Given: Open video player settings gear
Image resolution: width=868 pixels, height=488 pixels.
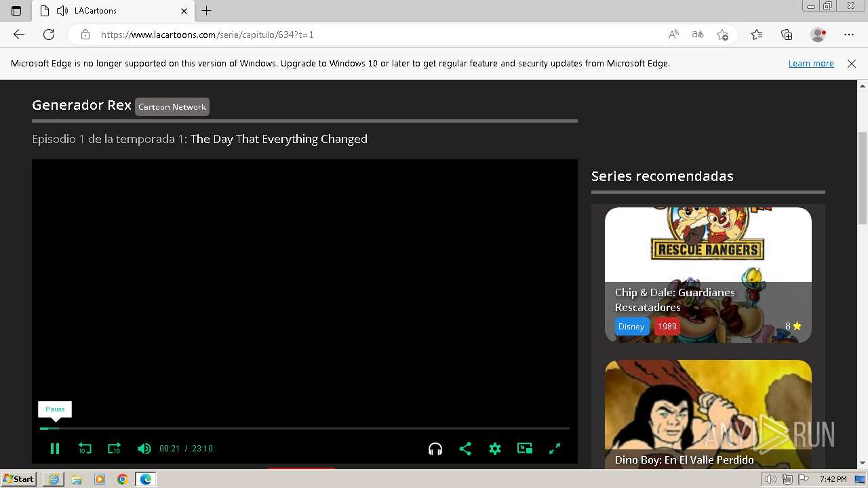Looking at the screenshot, I should click(495, 449).
